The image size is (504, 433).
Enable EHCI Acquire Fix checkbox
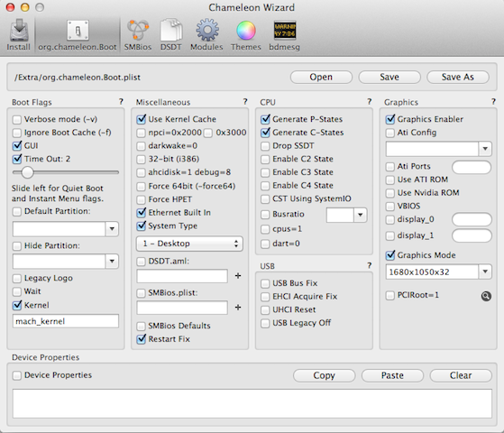pyautogui.click(x=265, y=297)
